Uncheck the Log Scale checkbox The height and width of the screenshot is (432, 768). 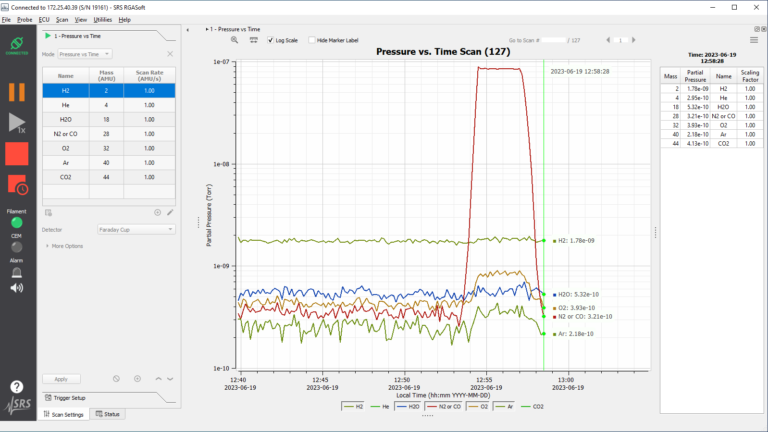pyautogui.click(x=271, y=40)
